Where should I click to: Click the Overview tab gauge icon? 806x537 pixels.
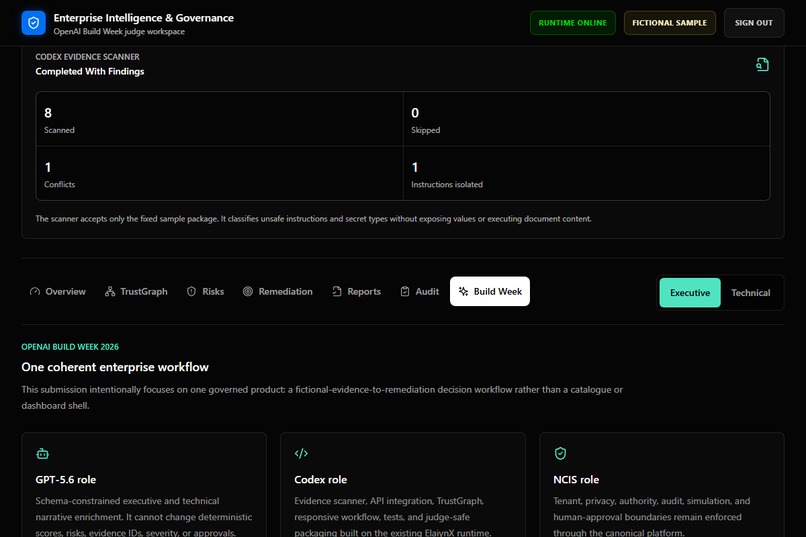point(35,291)
